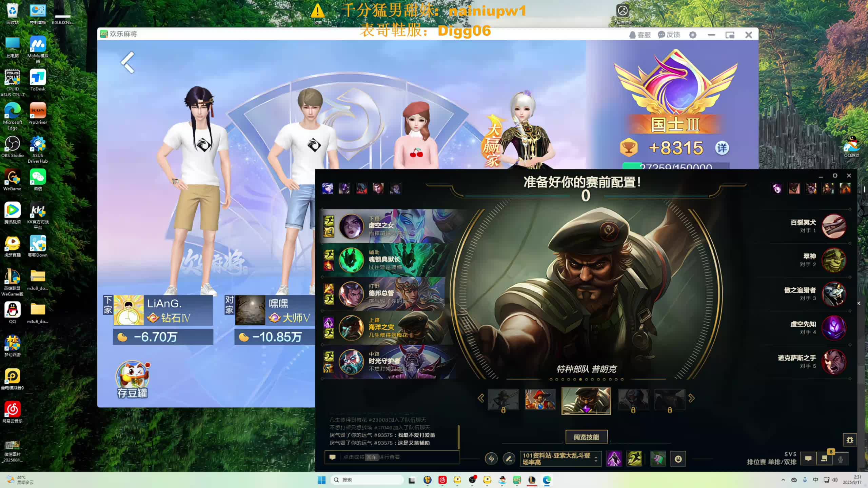Viewport: 868px width, 488px height.
Task: Open 腾讯视频 desktop icon
Action: [x=13, y=213]
